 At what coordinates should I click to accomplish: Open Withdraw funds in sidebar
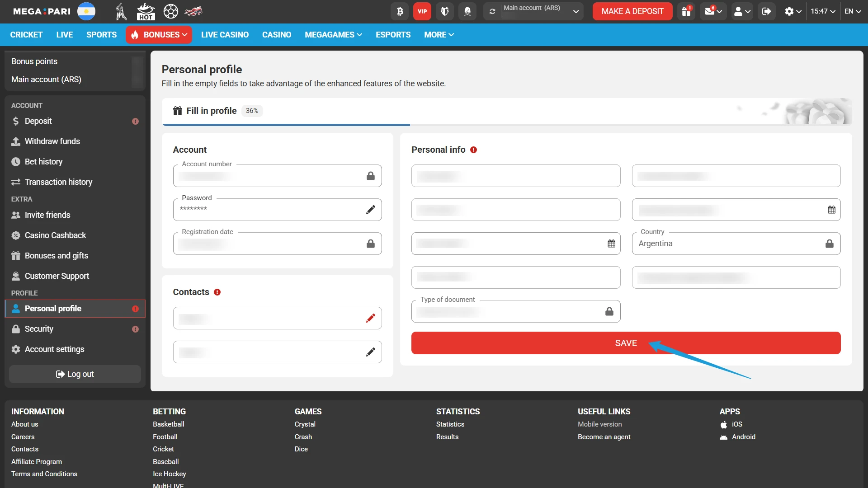point(75,141)
